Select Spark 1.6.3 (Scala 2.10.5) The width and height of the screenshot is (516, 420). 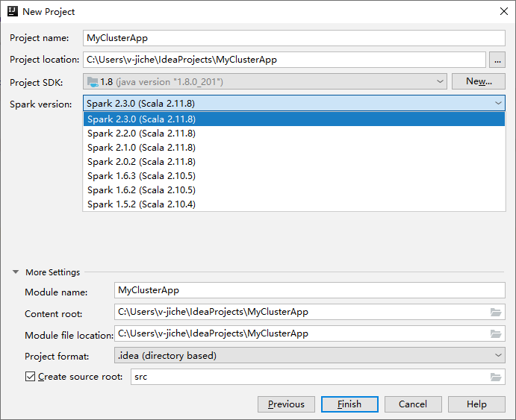coord(294,176)
